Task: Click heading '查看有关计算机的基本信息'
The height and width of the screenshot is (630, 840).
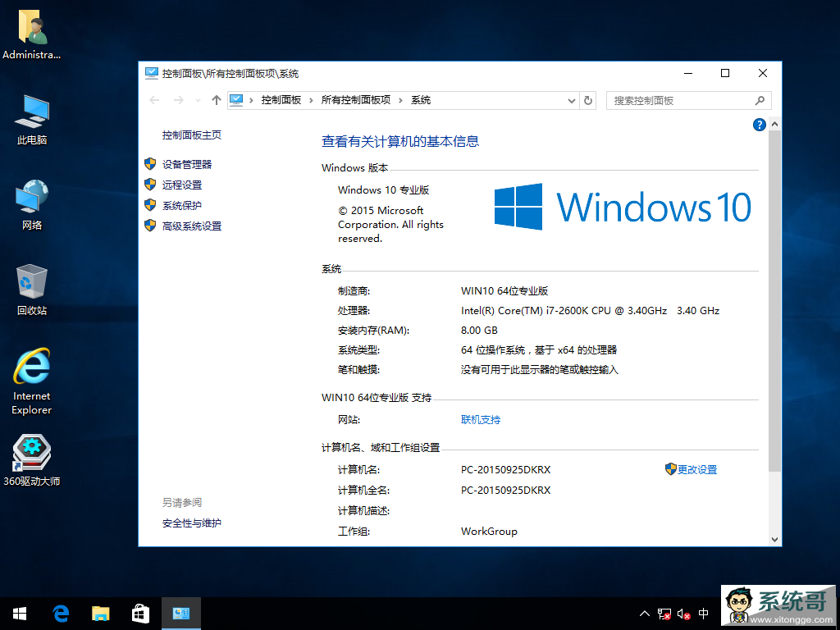Action: pyautogui.click(x=400, y=141)
